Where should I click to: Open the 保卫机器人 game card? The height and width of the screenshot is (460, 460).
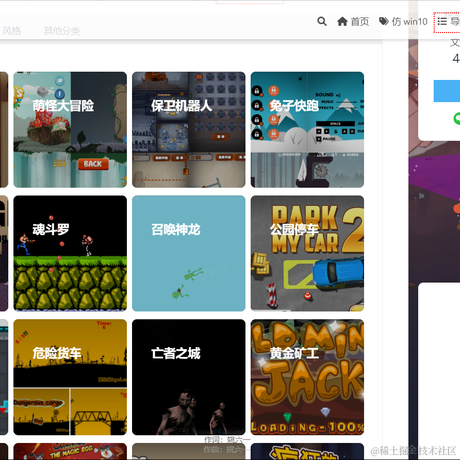(189, 130)
